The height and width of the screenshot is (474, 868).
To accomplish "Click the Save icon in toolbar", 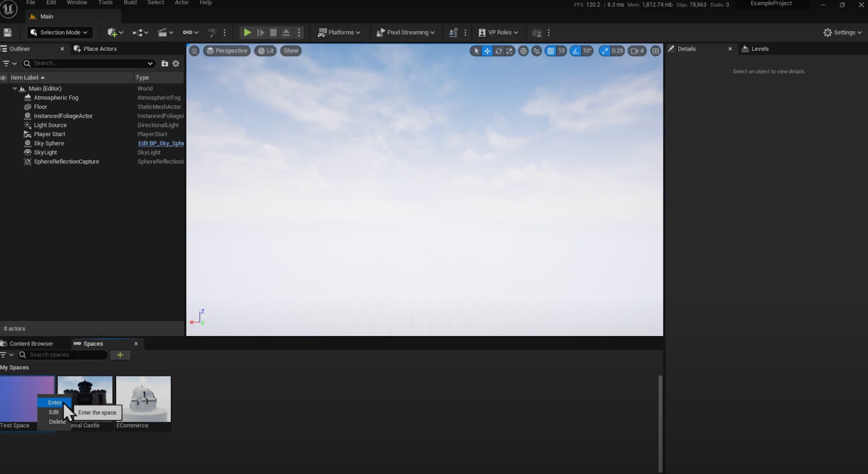I will 8,33.
